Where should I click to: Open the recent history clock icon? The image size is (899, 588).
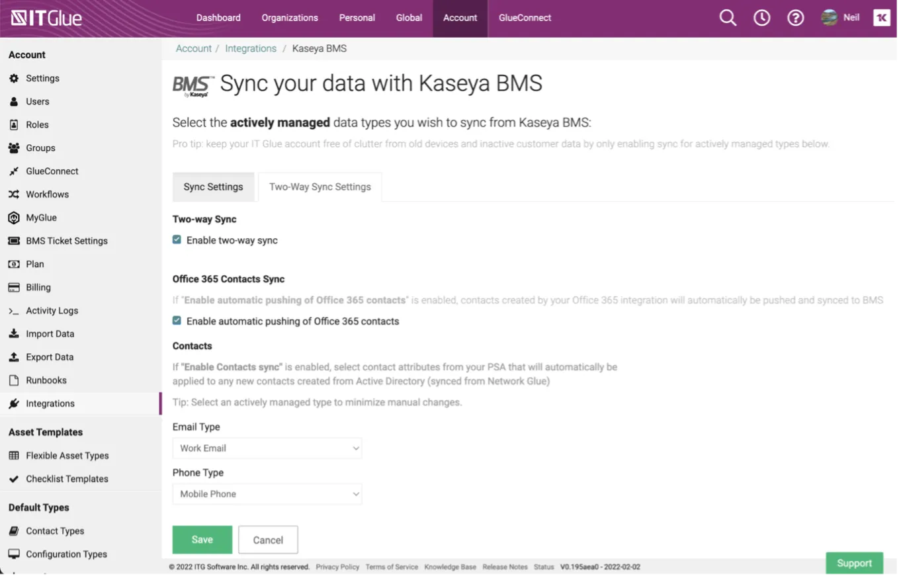pos(761,18)
